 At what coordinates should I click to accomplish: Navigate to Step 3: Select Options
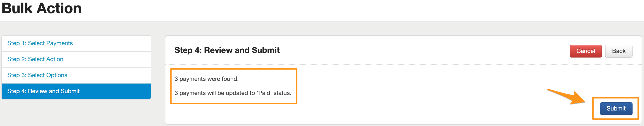[37, 75]
